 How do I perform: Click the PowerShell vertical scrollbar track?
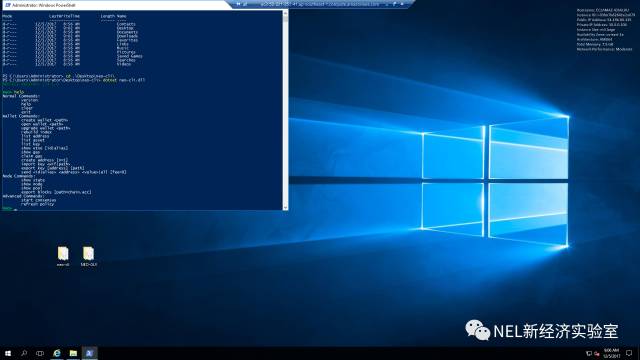click(285, 110)
